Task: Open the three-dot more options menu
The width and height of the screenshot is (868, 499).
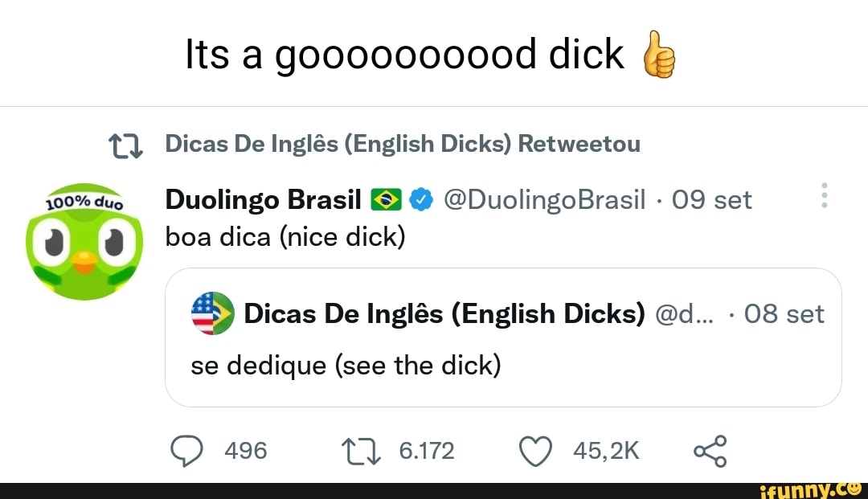Action: tap(824, 194)
